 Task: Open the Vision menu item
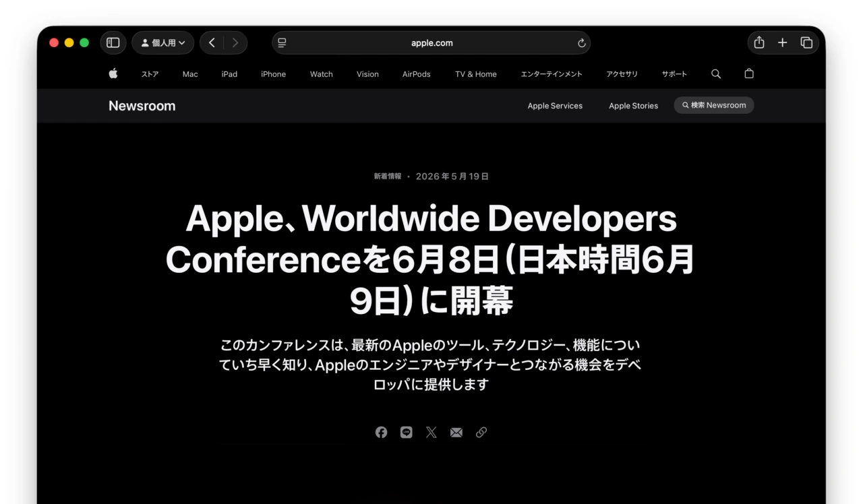pyautogui.click(x=367, y=74)
